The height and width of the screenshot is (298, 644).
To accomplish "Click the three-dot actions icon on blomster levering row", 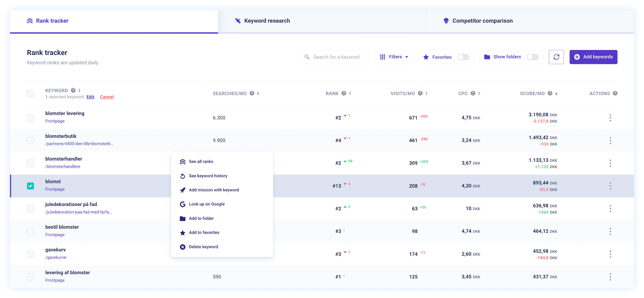I will click(610, 118).
